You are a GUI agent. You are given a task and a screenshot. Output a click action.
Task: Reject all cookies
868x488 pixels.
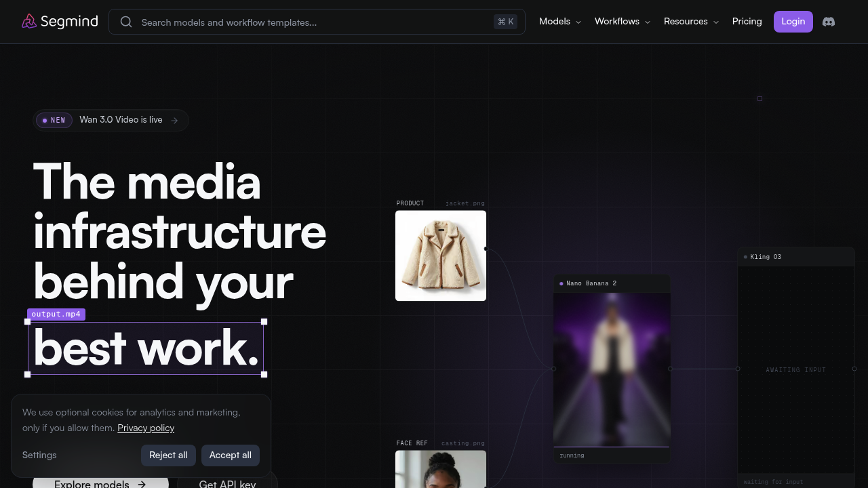point(168,455)
